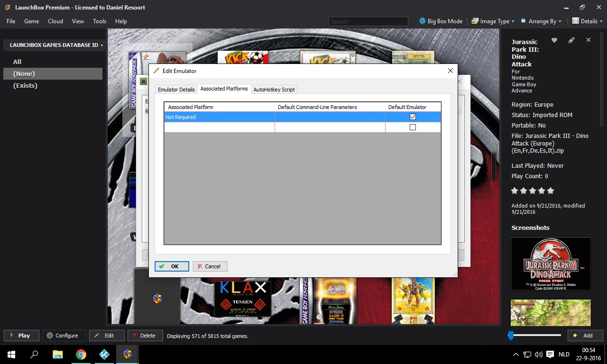
Task: Open Google Chrome from the taskbar
Action: pos(81,355)
